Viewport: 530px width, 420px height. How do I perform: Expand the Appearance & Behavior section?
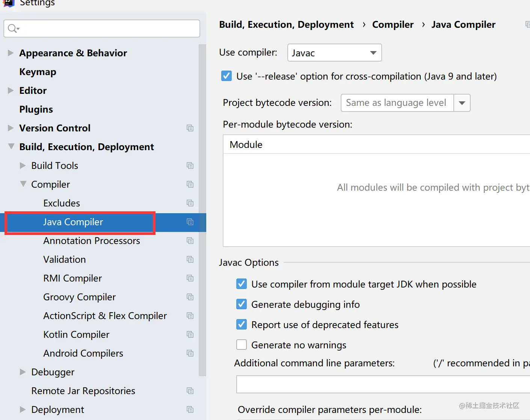tap(11, 53)
